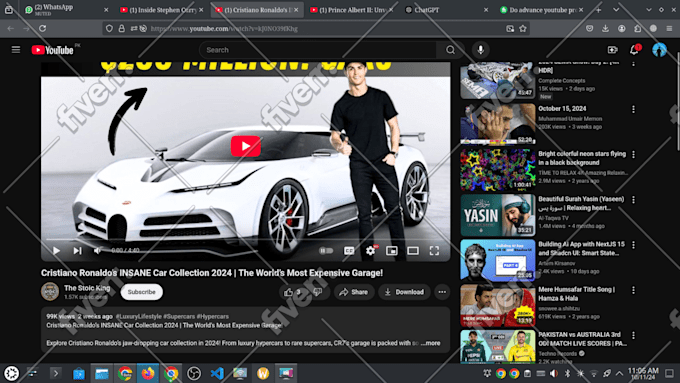Open the Create video icon
Screen dimensions: 680x383
coord(612,50)
